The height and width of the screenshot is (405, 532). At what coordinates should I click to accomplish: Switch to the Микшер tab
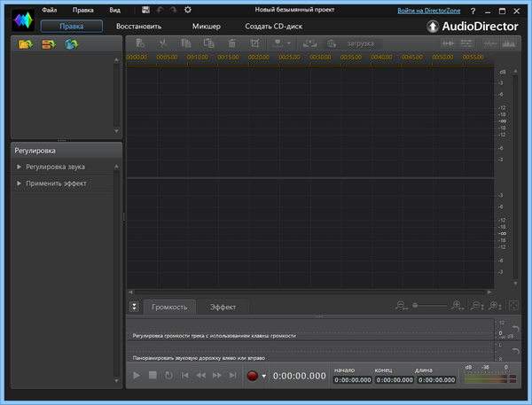click(207, 26)
